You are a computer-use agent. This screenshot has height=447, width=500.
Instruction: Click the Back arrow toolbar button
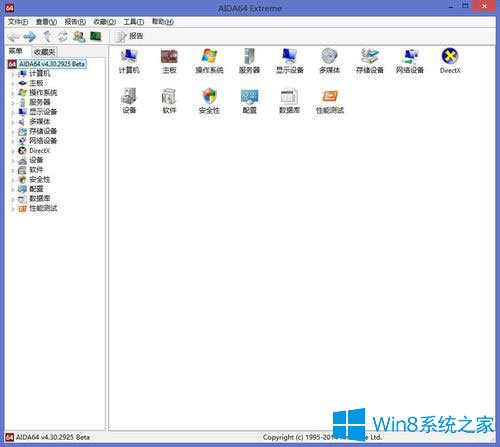click(x=14, y=36)
